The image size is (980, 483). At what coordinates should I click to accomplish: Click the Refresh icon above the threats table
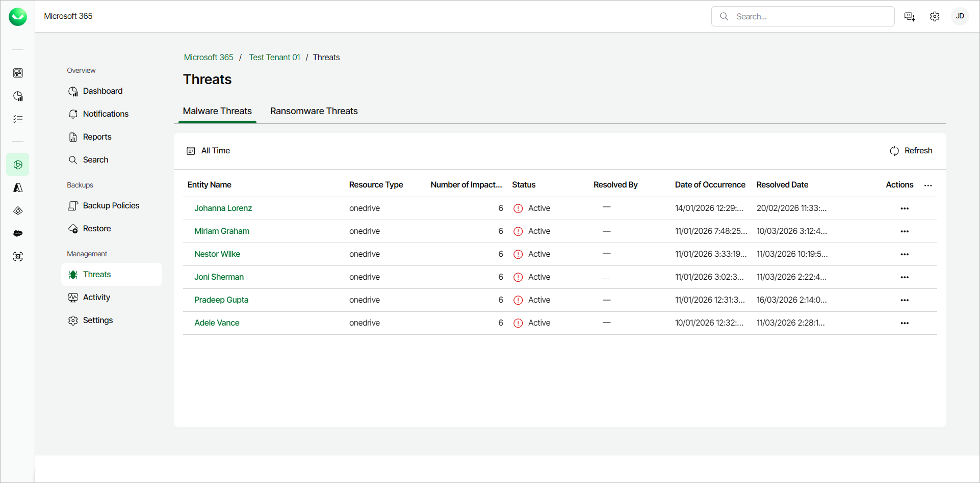tap(895, 151)
